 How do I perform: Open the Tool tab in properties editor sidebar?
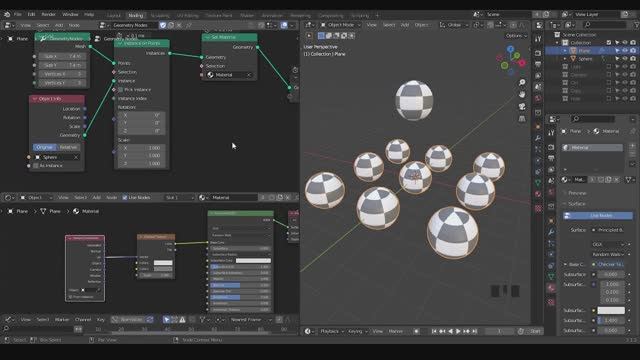[551, 133]
